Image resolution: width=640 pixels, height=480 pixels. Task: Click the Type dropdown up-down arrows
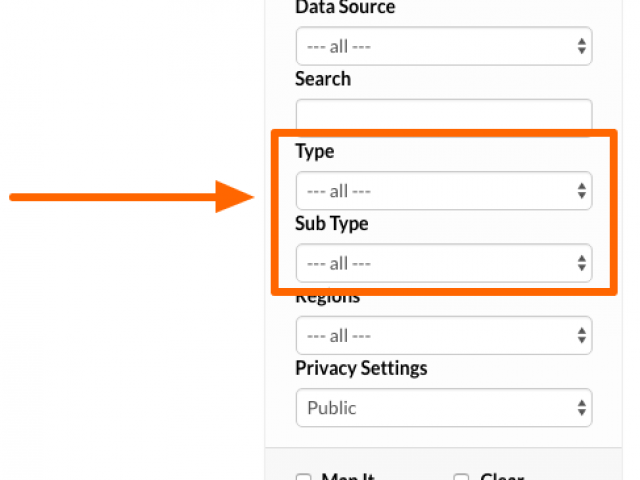pos(582,191)
